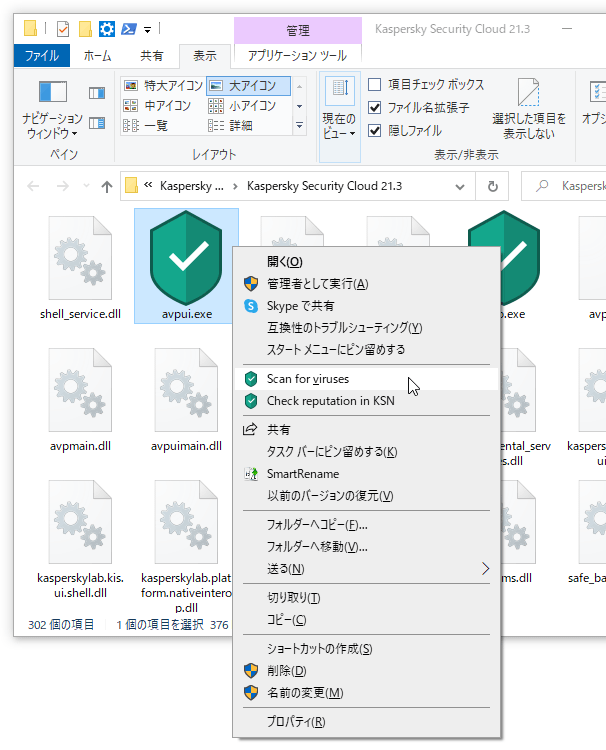Choose フォルダーへ移動(V)... menu entry

tap(366, 547)
